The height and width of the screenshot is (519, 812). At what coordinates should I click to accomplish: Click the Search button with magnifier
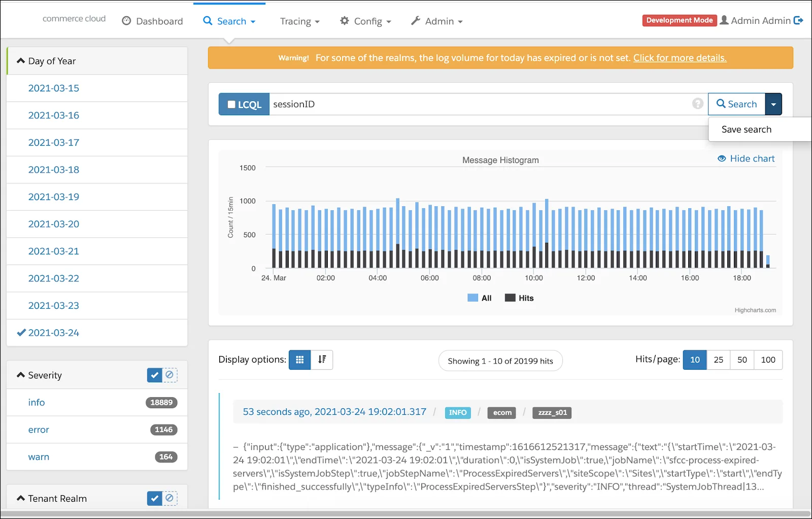736,104
